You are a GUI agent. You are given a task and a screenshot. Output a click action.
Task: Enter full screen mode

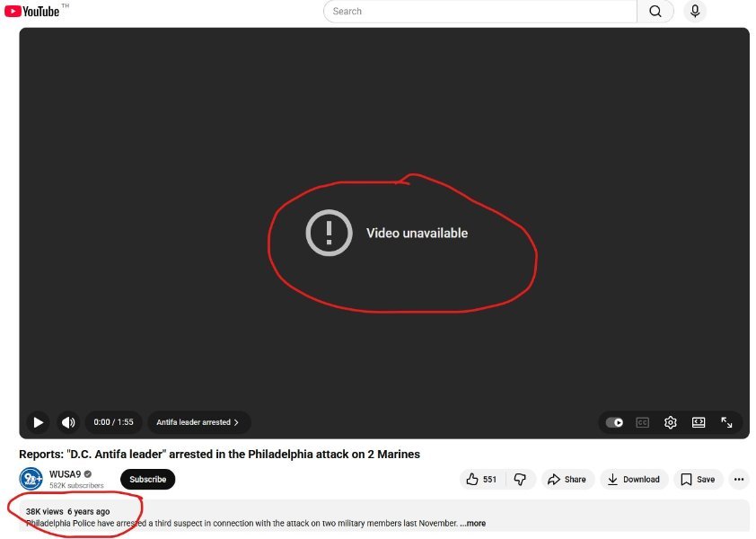726,422
